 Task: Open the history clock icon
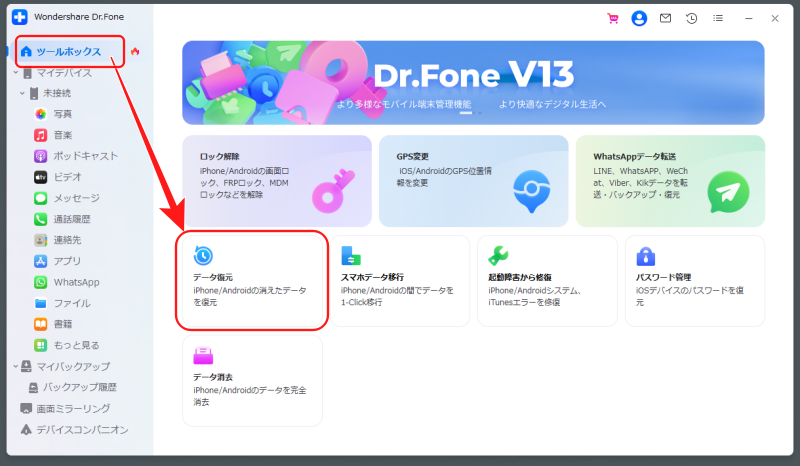coord(691,18)
